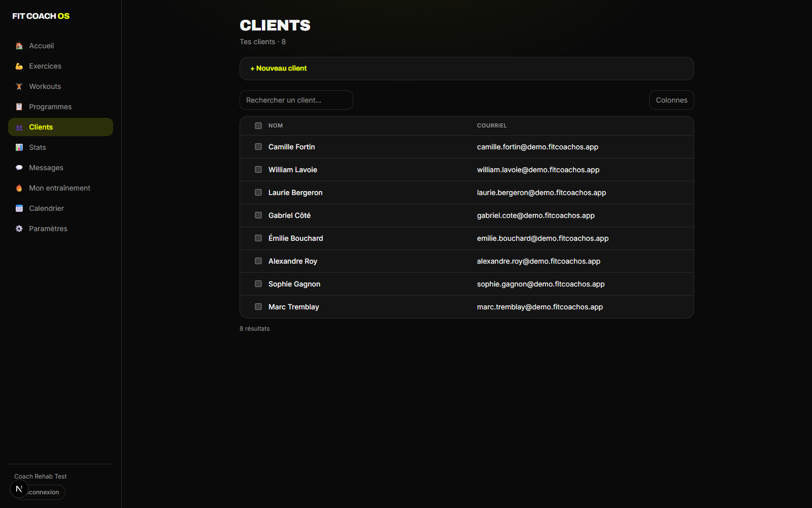
Task: Click email marc.tremblay@demo.fitcoachos.app
Action: tap(540, 307)
